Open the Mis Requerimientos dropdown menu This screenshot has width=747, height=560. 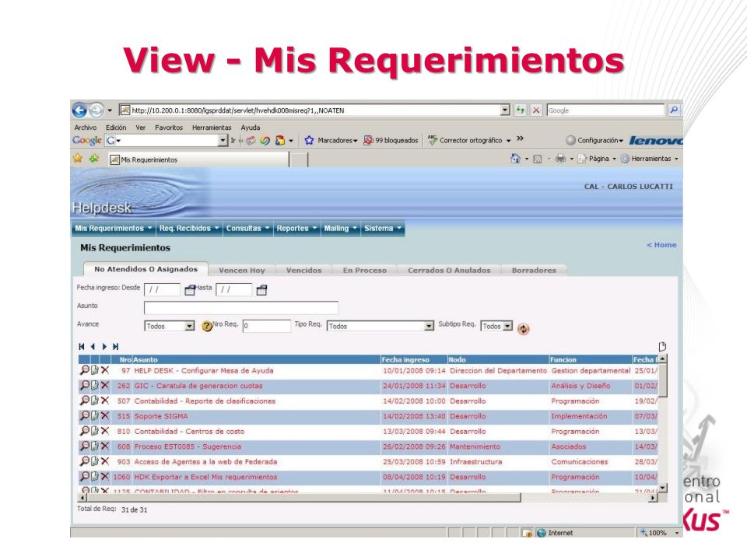[114, 229]
